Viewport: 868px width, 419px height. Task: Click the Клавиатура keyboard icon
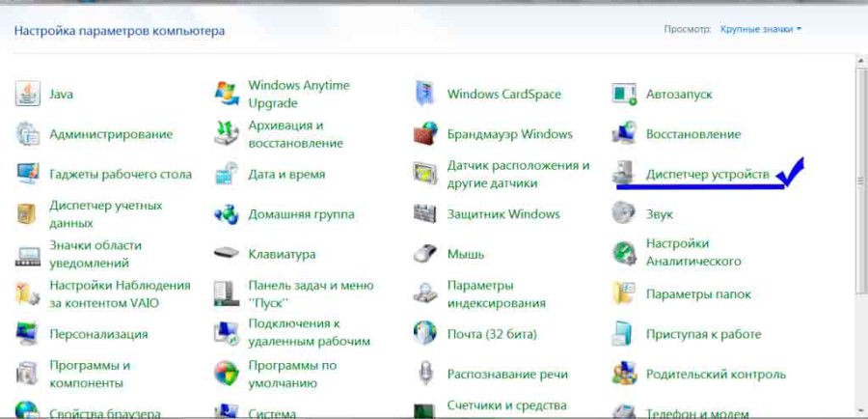[x=227, y=254]
